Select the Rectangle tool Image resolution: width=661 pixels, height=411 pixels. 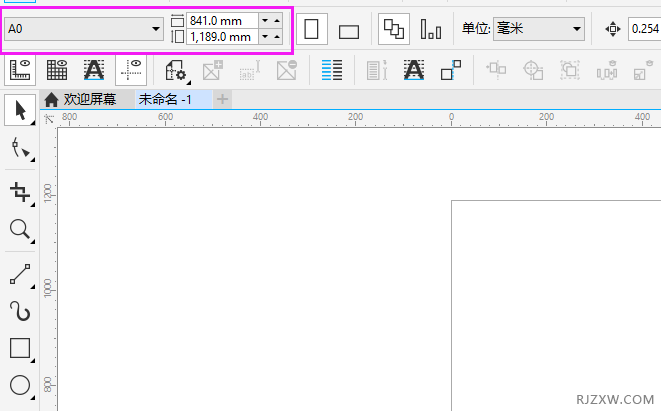pos(20,349)
